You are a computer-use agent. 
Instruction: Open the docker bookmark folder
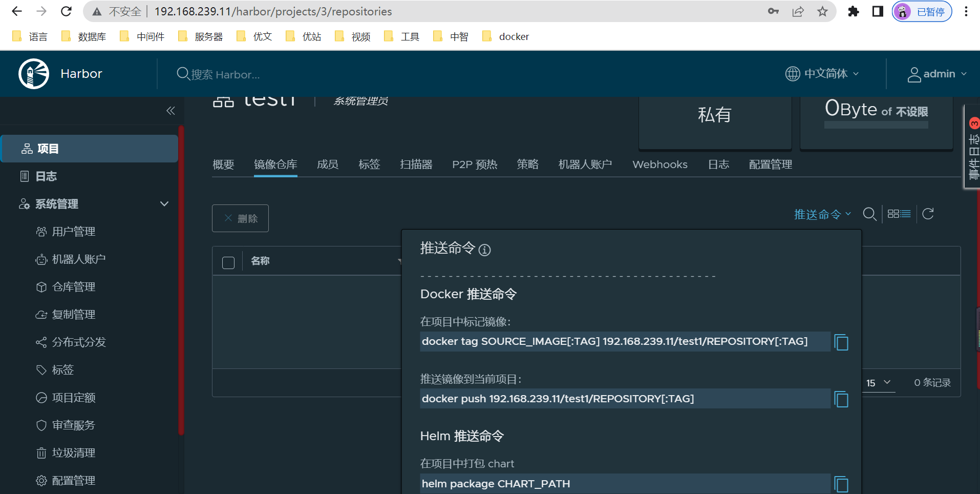[x=506, y=36]
